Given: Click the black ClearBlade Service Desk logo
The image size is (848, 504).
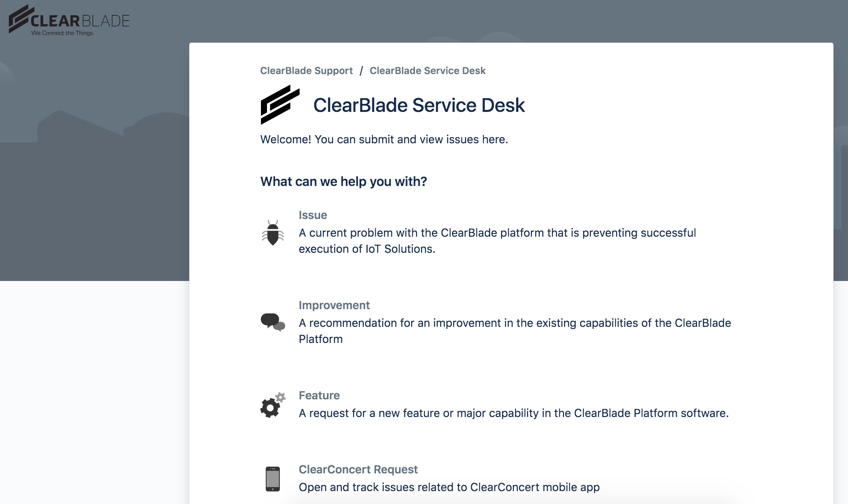Looking at the screenshot, I should pyautogui.click(x=280, y=105).
